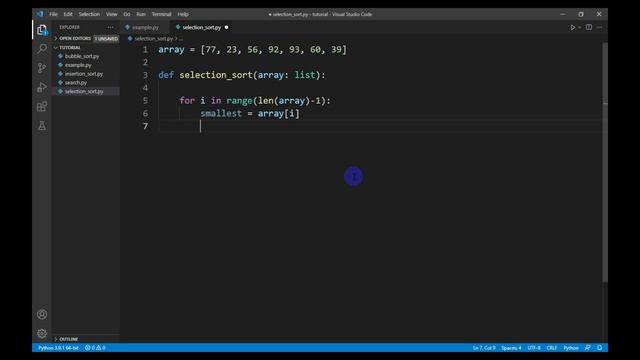
Task: Open the Extensions view
Action: (42, 107)
